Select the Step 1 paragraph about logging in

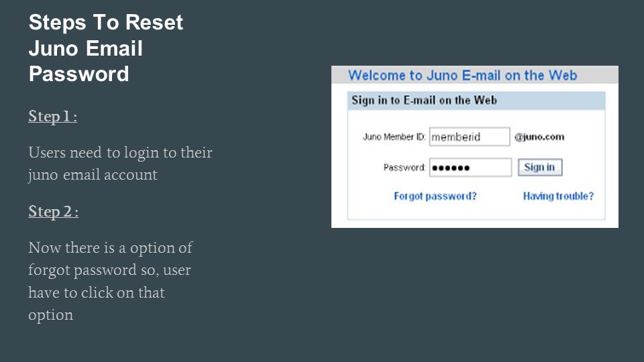(x=120, y=164)
